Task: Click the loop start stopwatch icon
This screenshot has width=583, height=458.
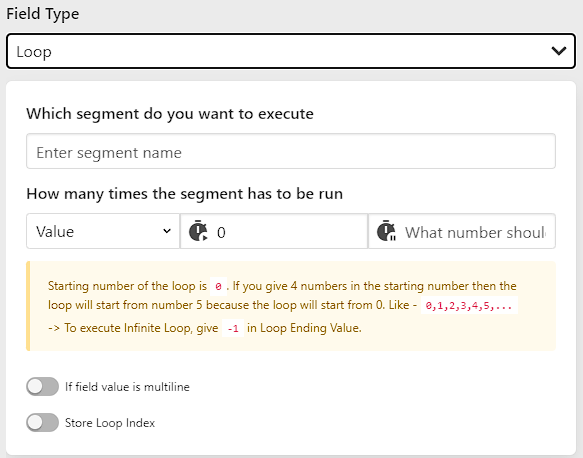Action: pyautogui.click(x=198, y=231)
